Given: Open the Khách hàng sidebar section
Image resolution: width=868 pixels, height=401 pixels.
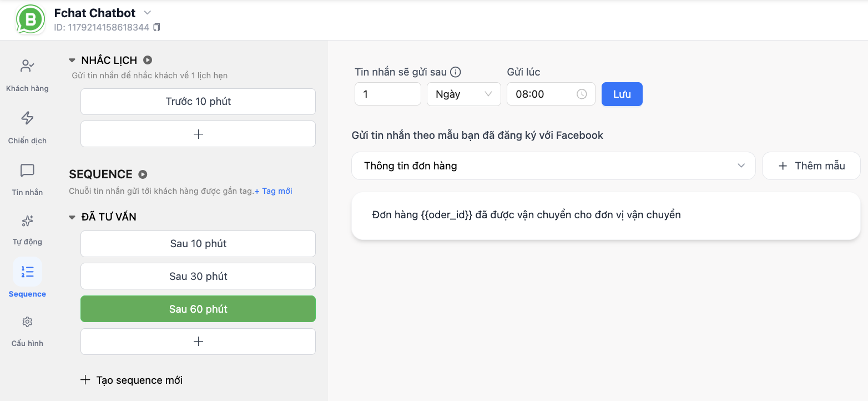Looking at the screenshot, I should [27, 75].
